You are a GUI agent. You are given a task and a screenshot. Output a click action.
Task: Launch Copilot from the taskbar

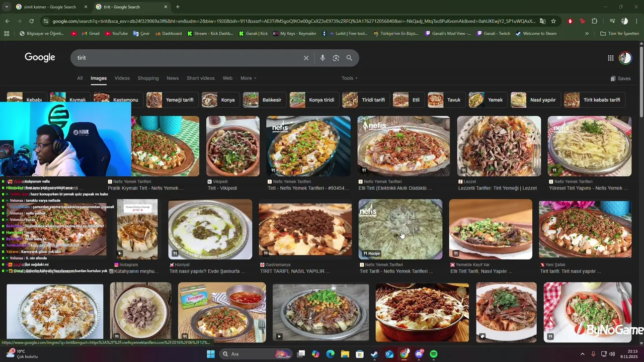(x=315, y=354)
